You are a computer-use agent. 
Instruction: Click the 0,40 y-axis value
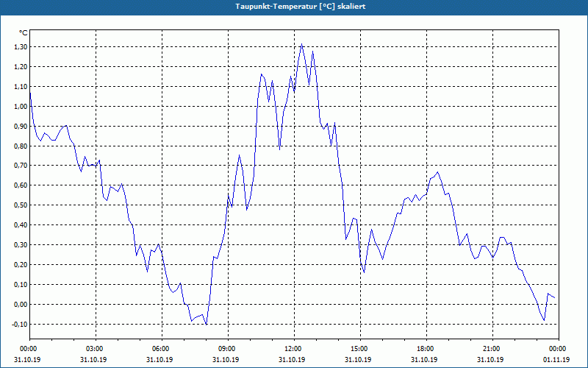(x=21, y=225)
